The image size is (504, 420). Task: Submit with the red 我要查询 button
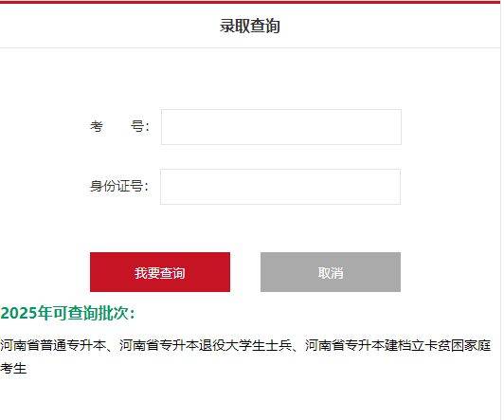[x=160, y=272]
